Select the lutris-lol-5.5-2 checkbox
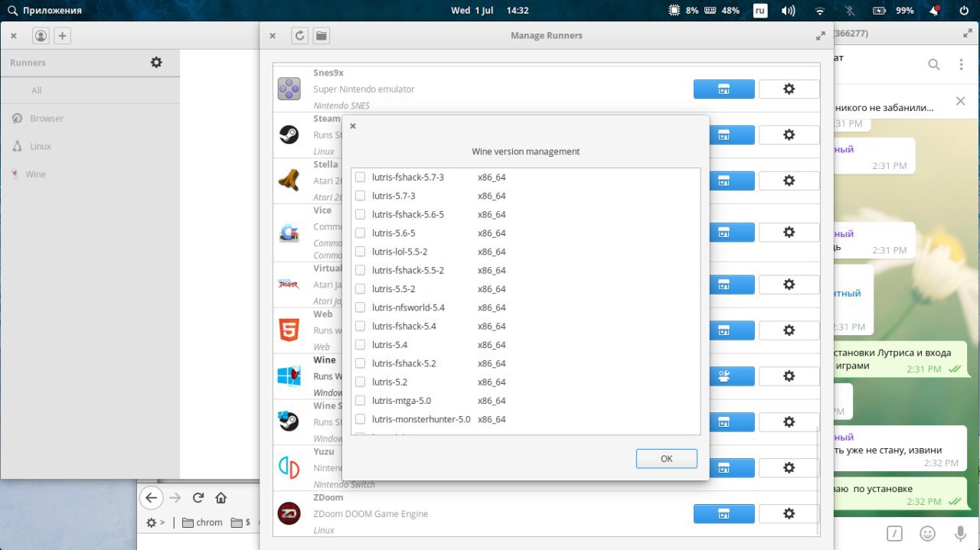The width and height of the screenshot is (980, 550). pos(360,252)
